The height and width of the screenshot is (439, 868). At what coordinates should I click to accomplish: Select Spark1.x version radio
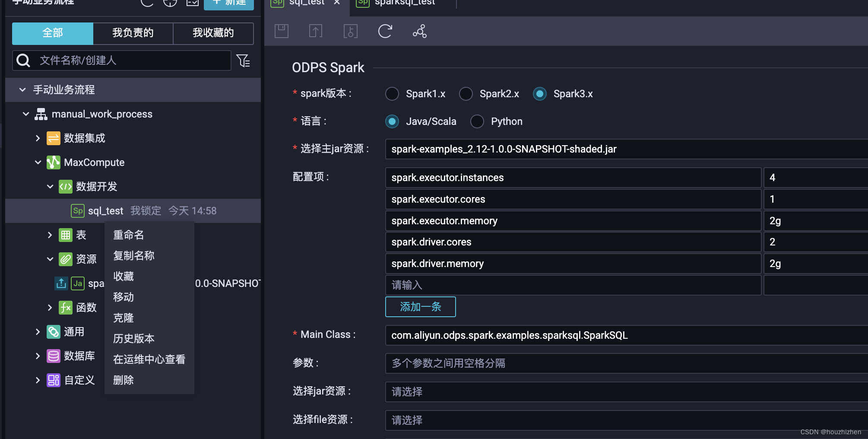pyautogui.click(x=392, y=94)
